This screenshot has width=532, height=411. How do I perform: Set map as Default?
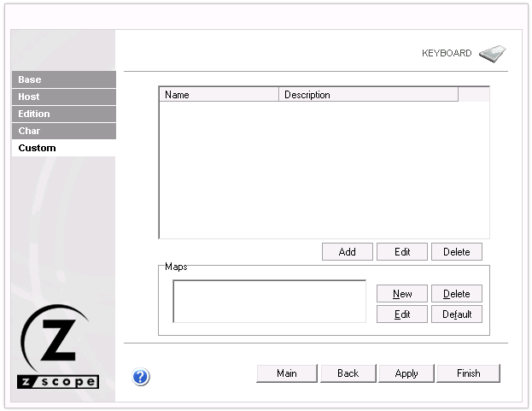(x=457, y=314)
